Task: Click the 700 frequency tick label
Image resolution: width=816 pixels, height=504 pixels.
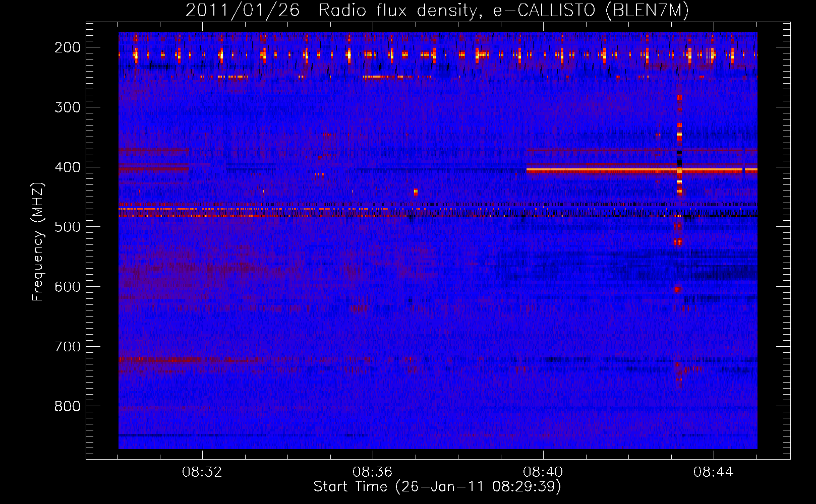Action: point(68,347)
